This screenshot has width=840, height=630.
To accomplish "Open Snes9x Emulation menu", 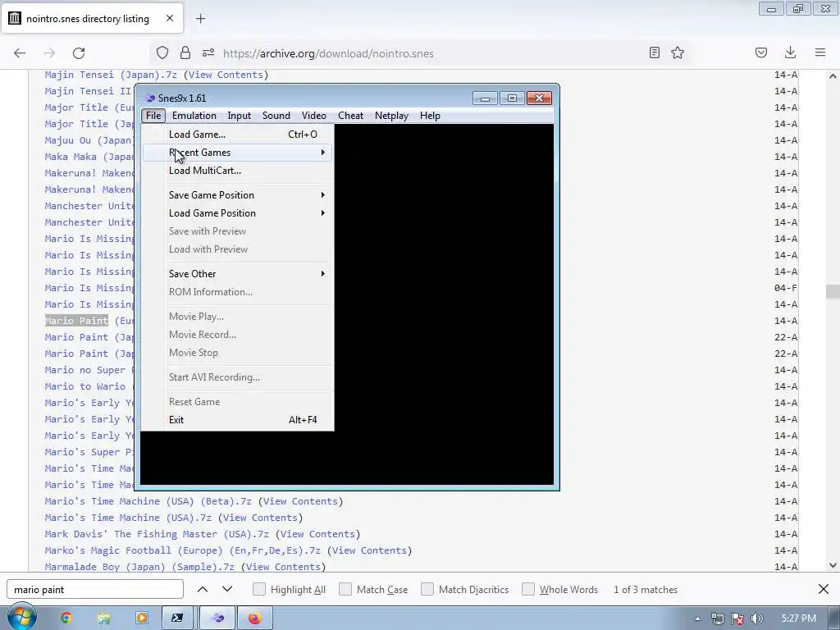I will tap(194, 116).
